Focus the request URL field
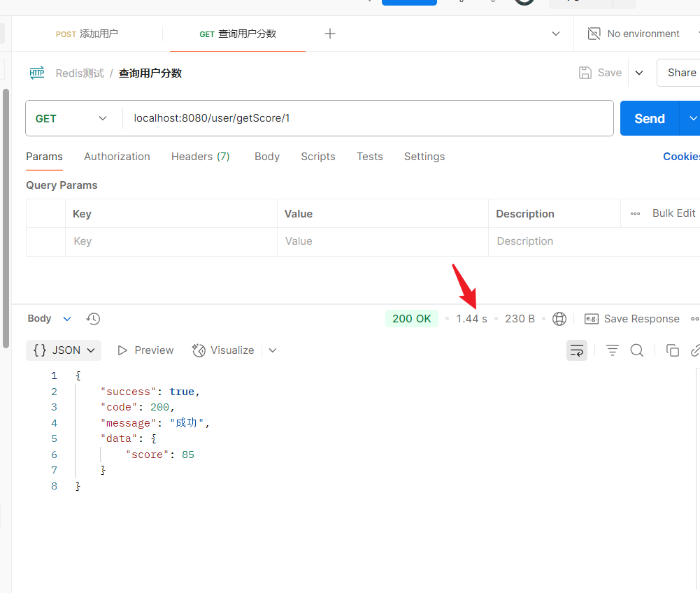Image resolution: width=700 pixels, height=593 pixels. coord(368,118)
